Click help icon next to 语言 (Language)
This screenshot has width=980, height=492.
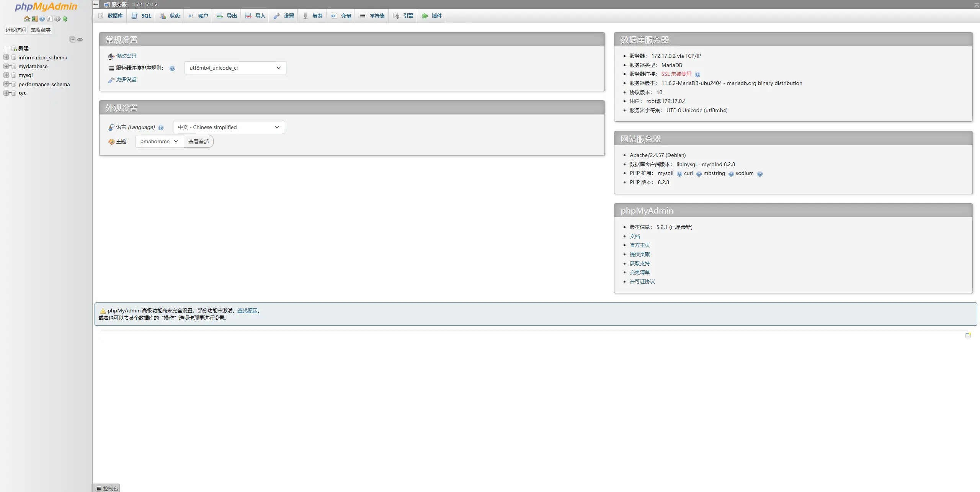[161, 127]
